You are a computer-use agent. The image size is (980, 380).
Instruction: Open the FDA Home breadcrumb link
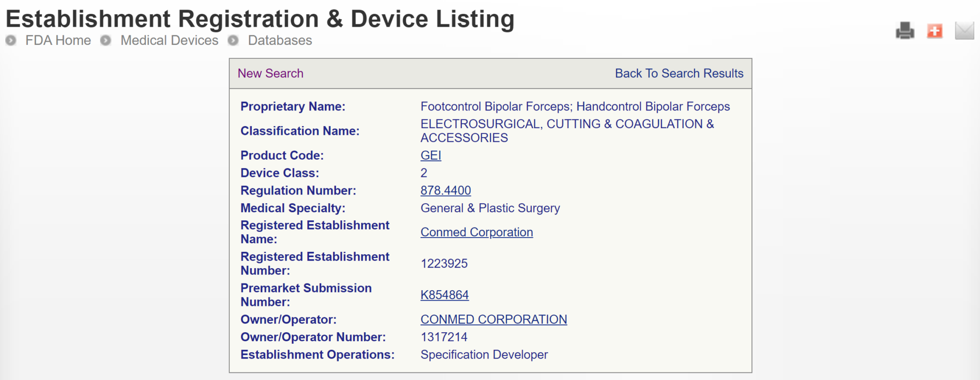(58, 41)
